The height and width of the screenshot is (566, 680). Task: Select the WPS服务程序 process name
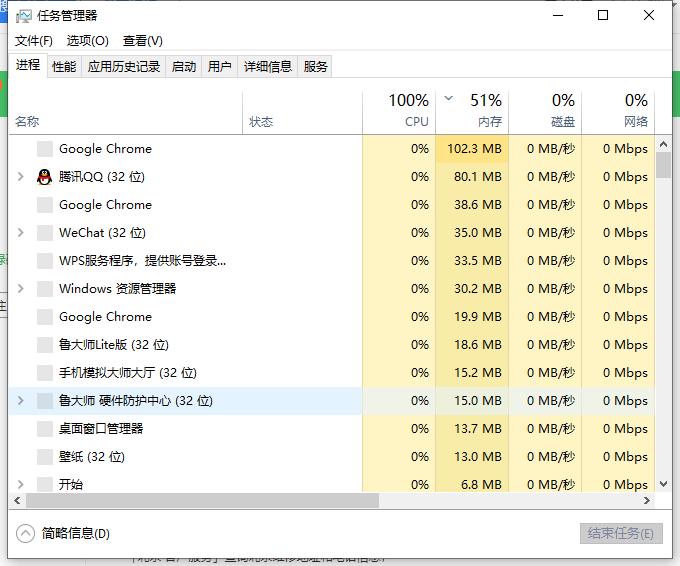tap(142, 261)
